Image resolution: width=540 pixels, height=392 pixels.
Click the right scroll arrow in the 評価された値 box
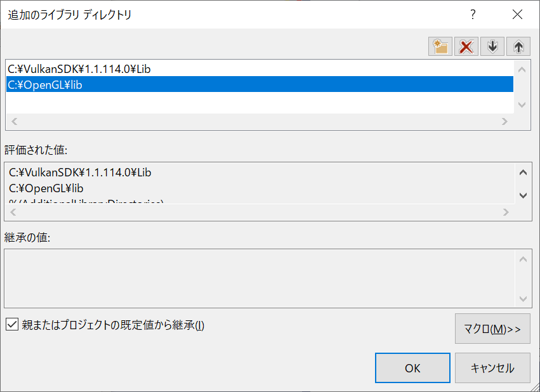(x=506, y=212)
